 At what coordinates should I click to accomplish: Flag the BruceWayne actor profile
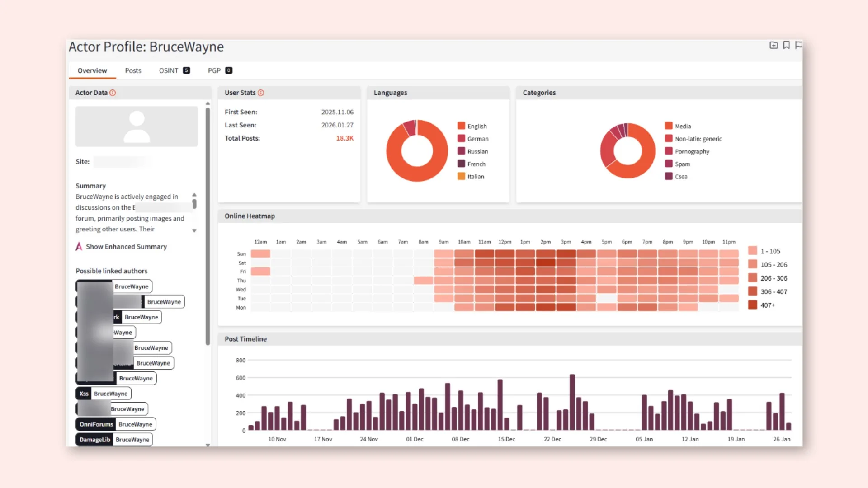click(799, 45)
